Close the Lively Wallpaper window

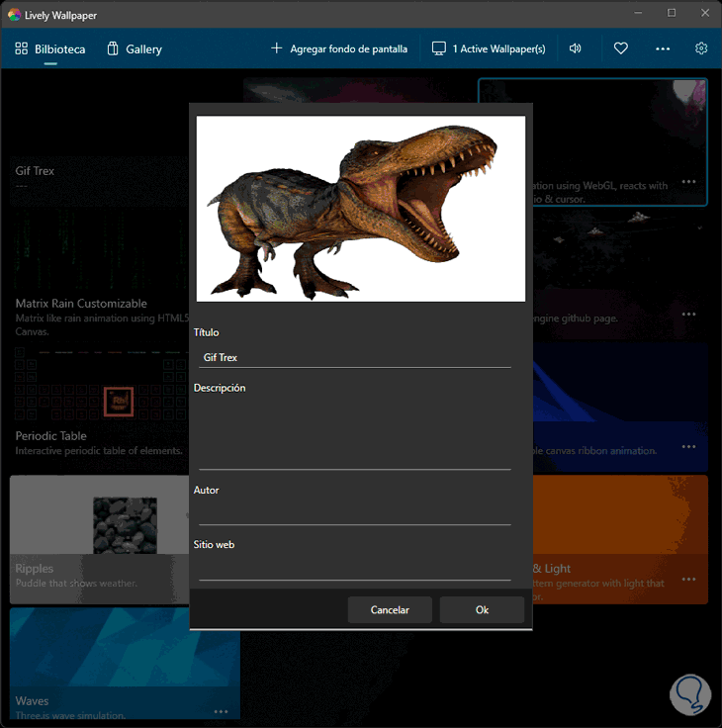click(x=705, y=13)
